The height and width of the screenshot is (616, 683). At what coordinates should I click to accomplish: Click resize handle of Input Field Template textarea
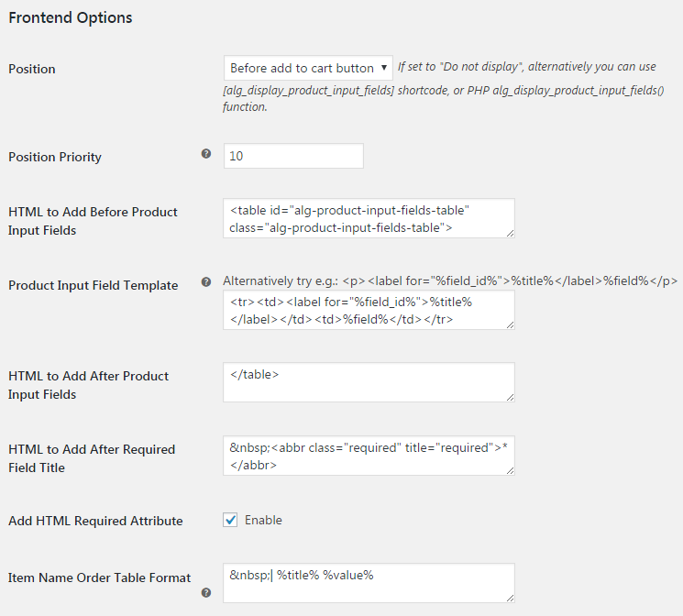[509, 324]
